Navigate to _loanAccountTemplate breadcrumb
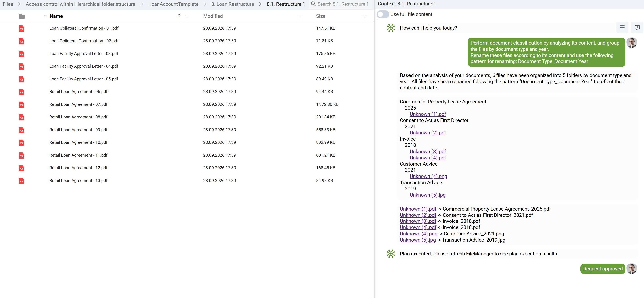 click(173, 4)
